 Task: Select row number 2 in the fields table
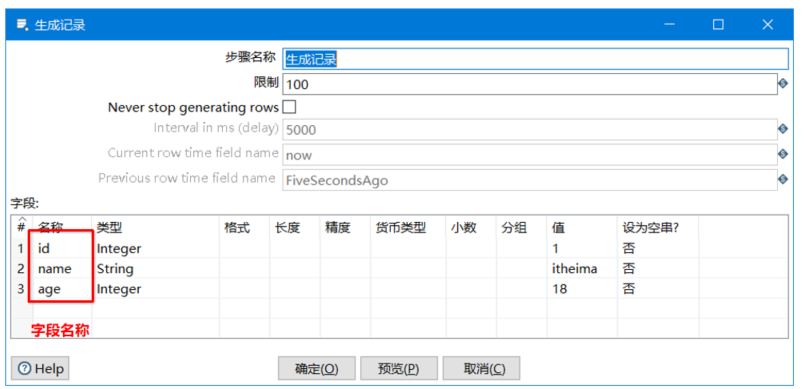tap(22, 269)
